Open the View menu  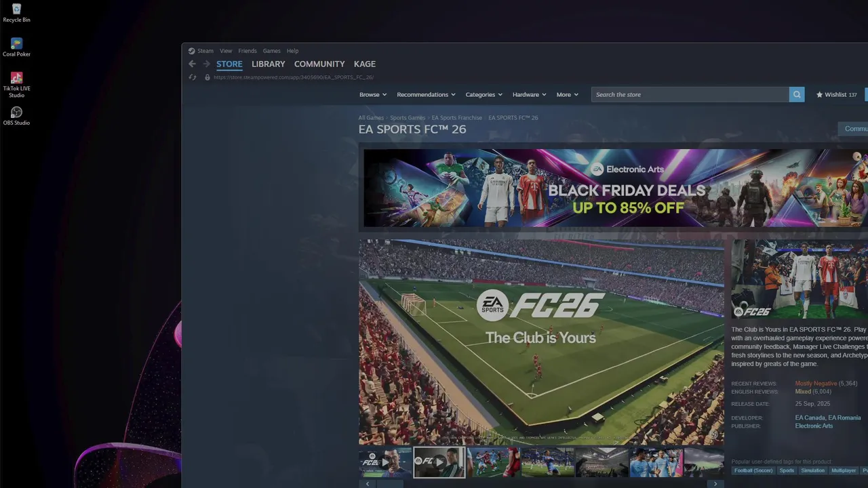pos(226,51)
